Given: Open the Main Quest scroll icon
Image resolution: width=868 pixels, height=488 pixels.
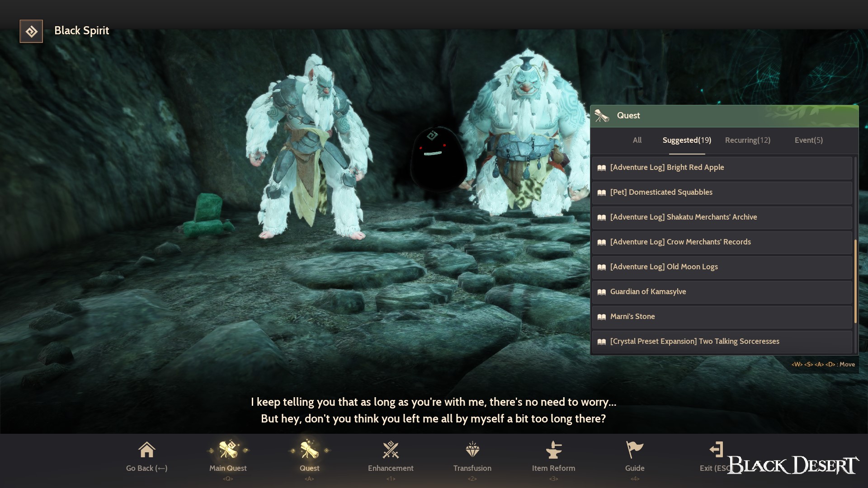Looking at the screenshot, I should (228, 449).
